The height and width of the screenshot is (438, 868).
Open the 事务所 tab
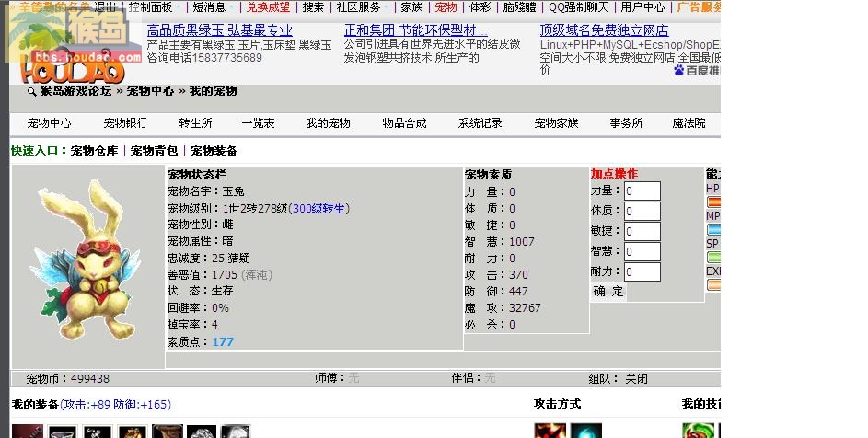click(626, 123)
